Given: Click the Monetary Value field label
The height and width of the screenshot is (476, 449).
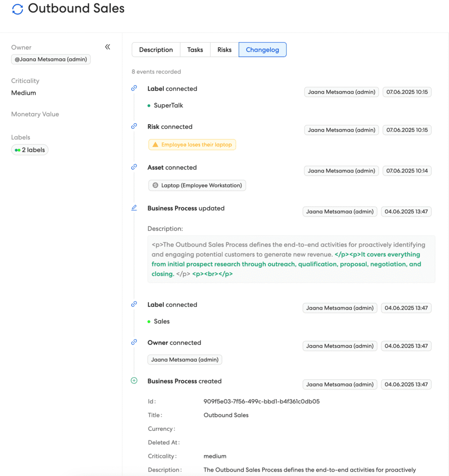Looking at the screenshot, I should tap(35, 114).
